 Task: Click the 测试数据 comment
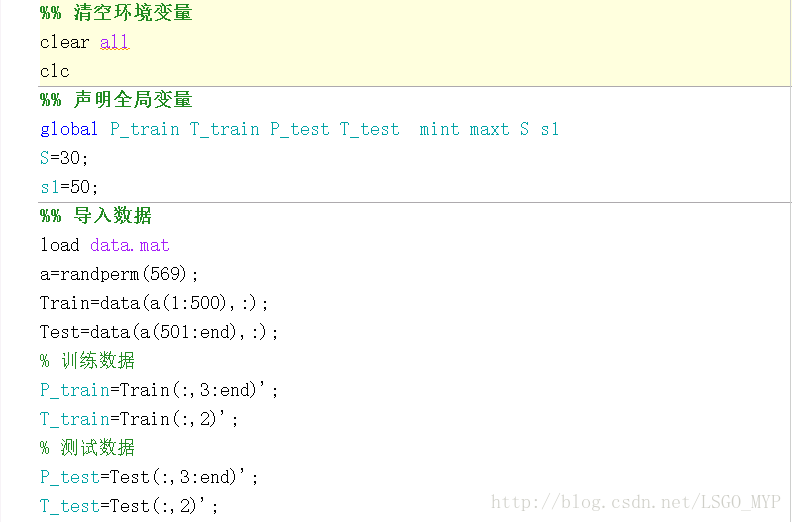87,448
